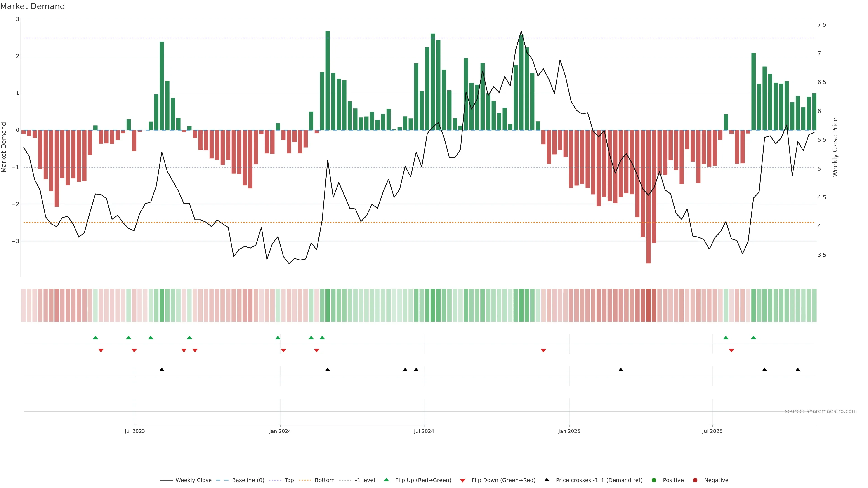Hide the Top dotted line legend item
Viewport: 868px width, 488px height.
[289, 480]
